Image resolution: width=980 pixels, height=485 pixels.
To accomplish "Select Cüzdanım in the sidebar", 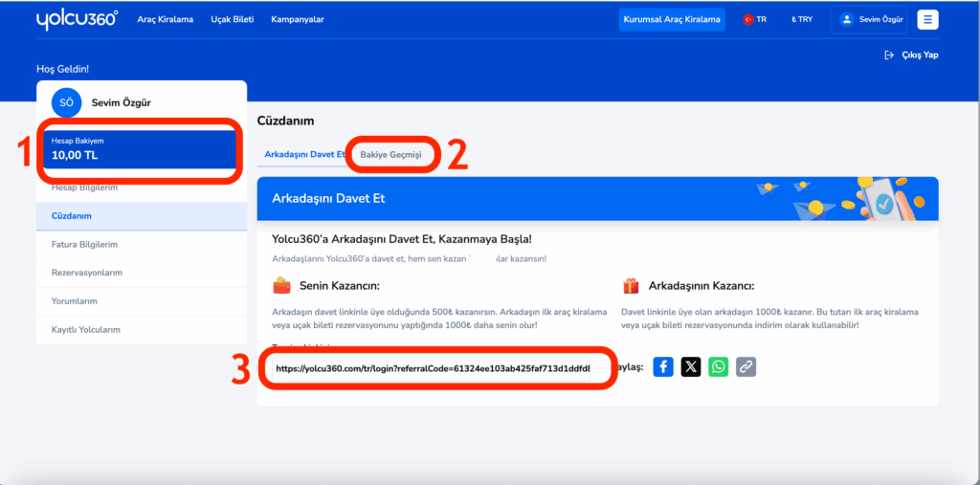I will click(142, 216).
